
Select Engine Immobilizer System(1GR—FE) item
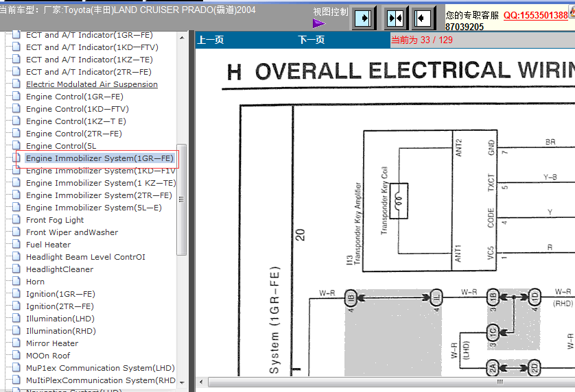99,158
